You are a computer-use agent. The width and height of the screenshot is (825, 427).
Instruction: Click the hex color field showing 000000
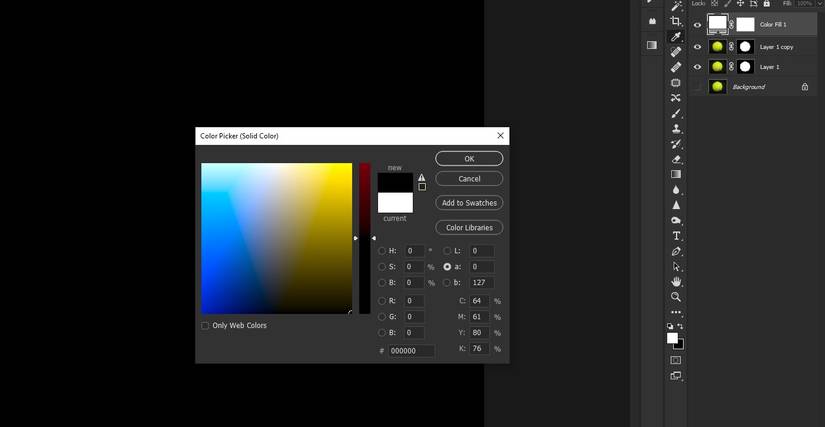tap(411, 351)
